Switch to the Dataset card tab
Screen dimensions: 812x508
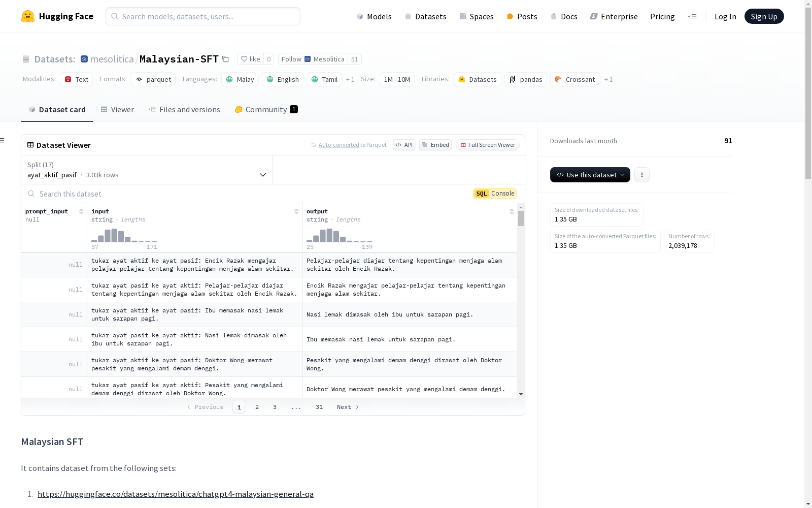tap(57, 110)
